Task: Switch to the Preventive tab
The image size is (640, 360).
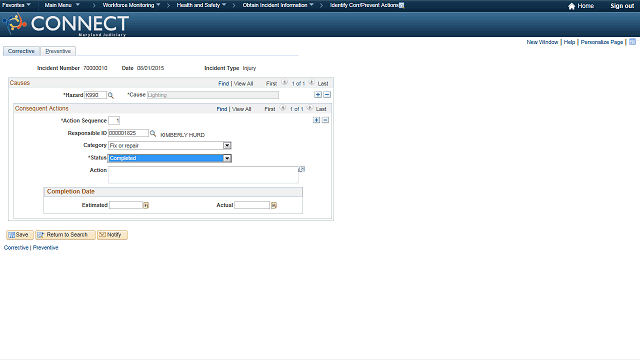Action: 58,51
